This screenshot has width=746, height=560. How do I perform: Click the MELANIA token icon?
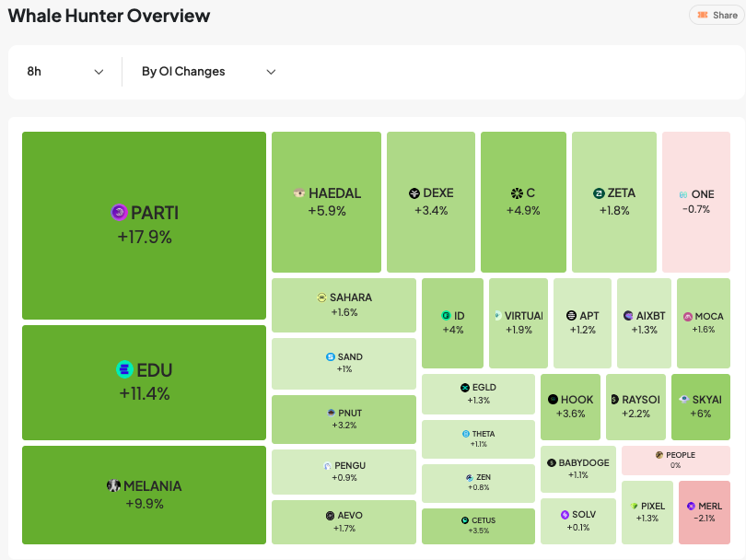pyautogui.click(x=113, y=485)
